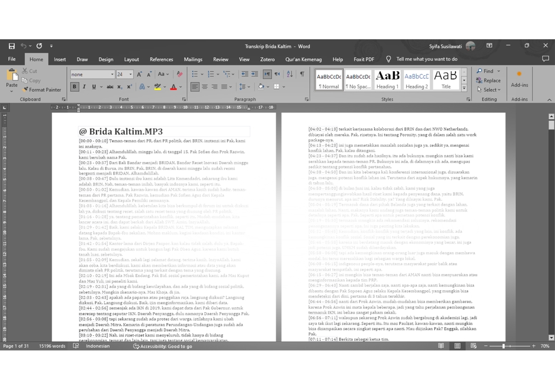Click Tell me what you want to do

(x=427, y=59)
